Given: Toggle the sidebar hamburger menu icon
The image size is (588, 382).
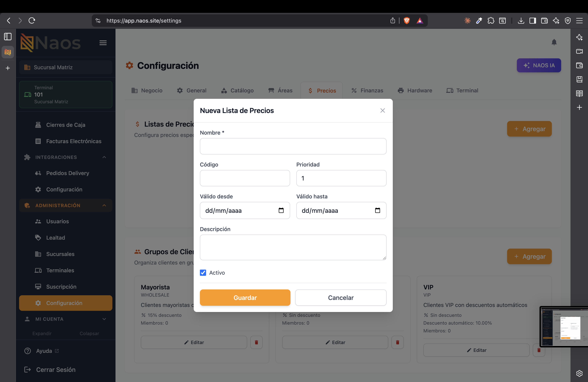Looking at the screenshot, I should coord(103,43).
